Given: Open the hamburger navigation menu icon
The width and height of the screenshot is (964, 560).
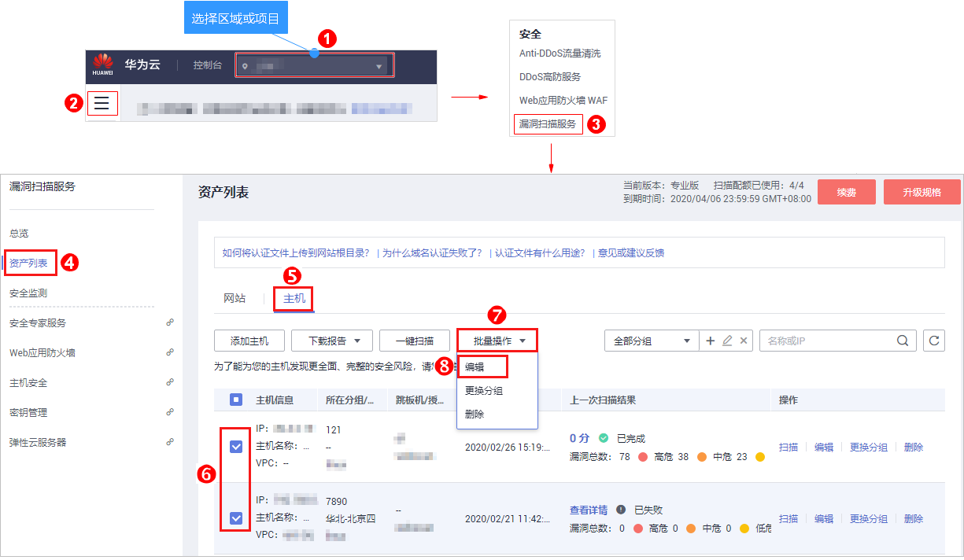Looking at the screenshot, I should [x=102, y=103].
